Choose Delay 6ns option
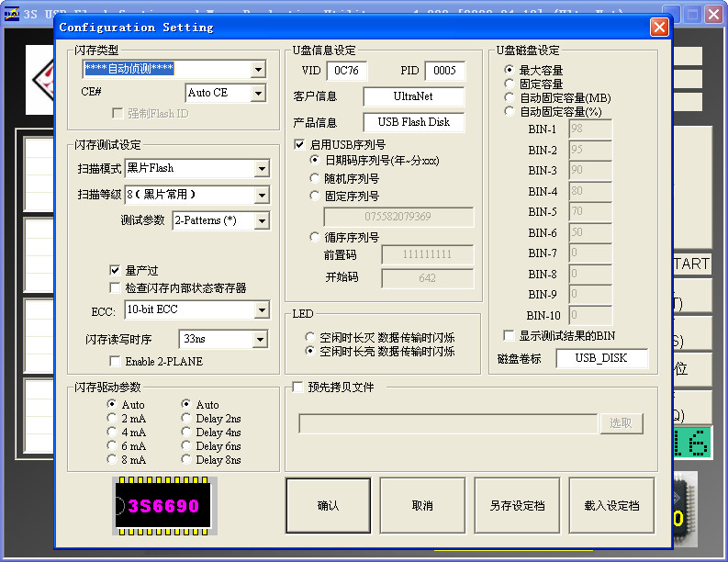The width and height of the screenshot is (728, 562). tap(185, 445)
